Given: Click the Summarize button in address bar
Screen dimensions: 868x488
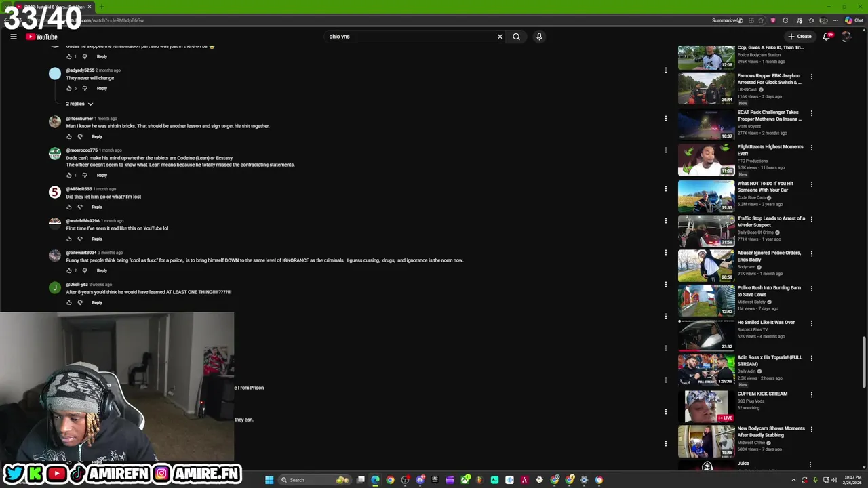Looking at the screenshot, I should coord(727,20).
